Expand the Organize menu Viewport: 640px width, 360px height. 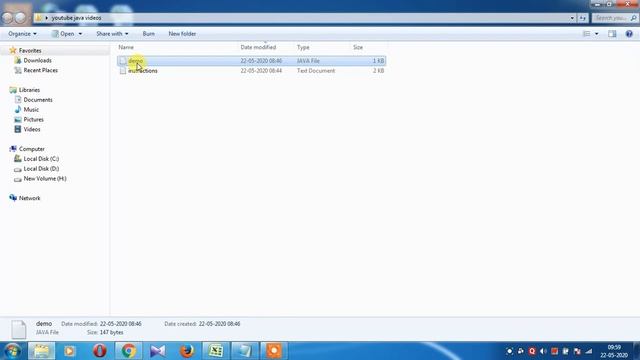(22, 34)
